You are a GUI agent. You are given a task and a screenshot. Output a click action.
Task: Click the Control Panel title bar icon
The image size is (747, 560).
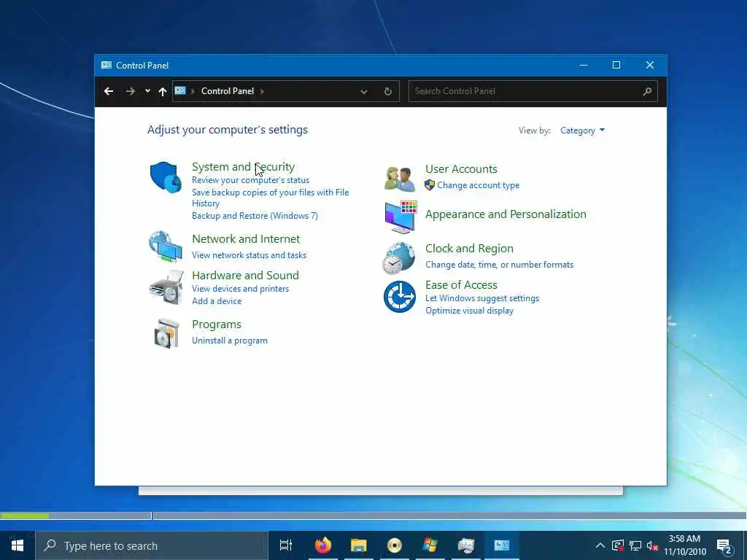click(x=107, y=65)
